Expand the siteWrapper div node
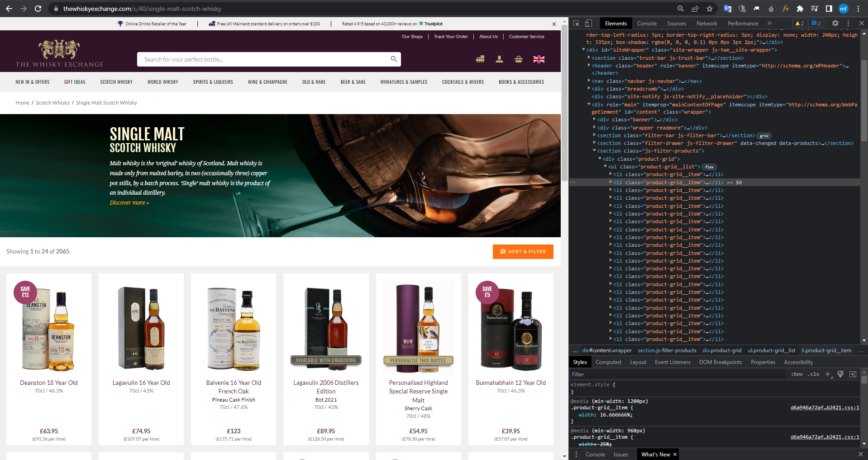868x460 pixels. tap(583, 50)
